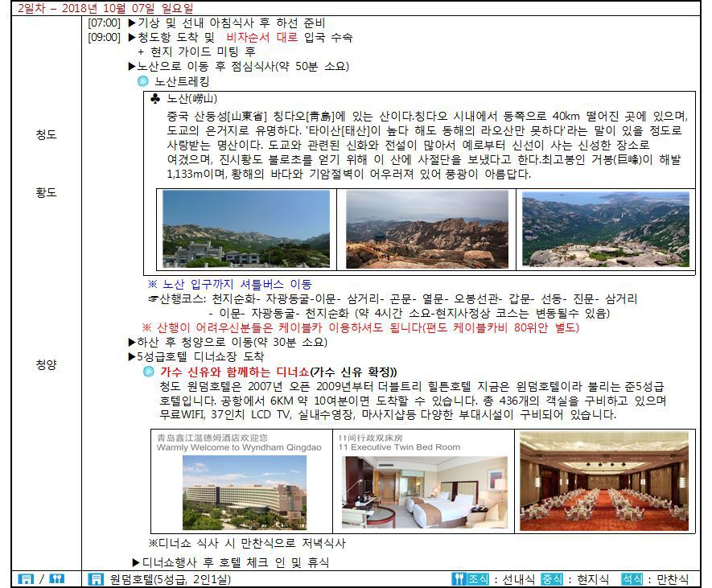Click the triangle bullet before 디너쇼행사 후 호텔 체크
Screen dimensions: 712x588
coord(137,562)
